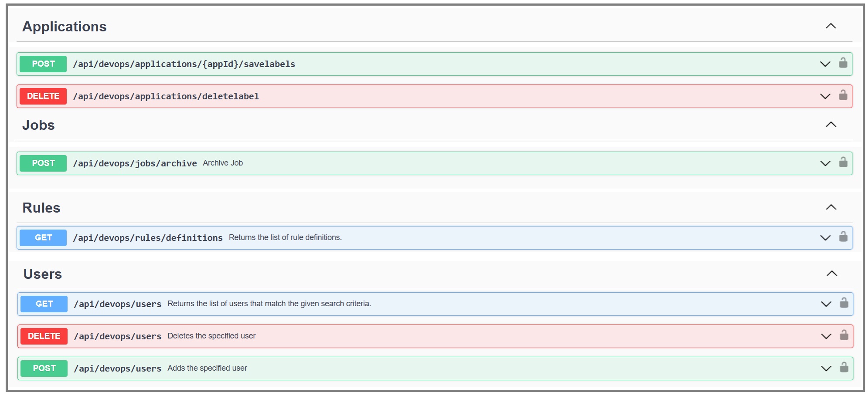Collapse the Rules section chevron
Image resolution: width=868 pixels, height=399 pixels.
[831, 207]
